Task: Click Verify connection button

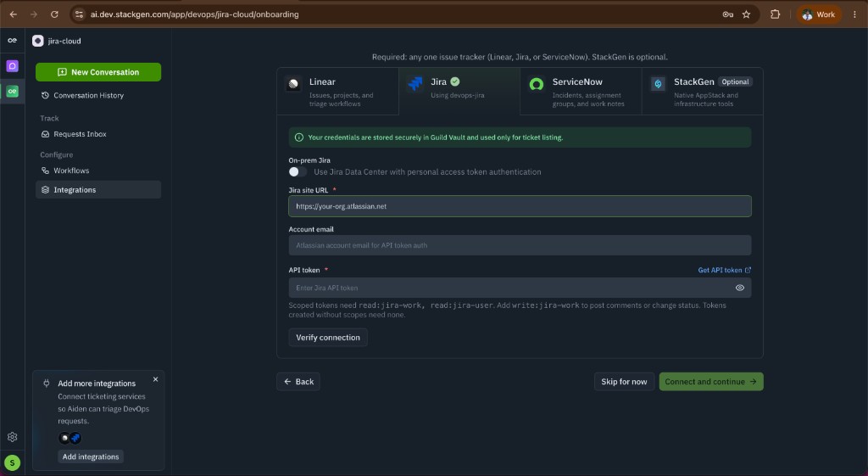Action: pos(328,338)
